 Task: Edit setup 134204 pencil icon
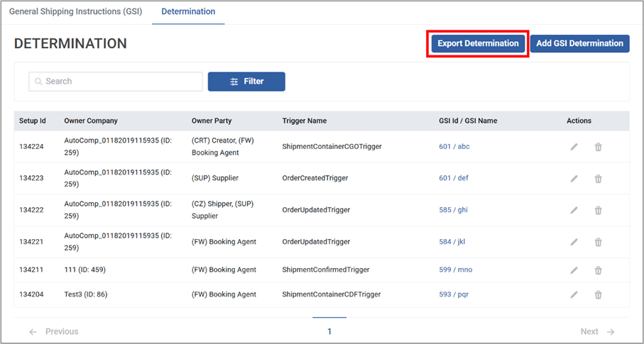(574, 295)
